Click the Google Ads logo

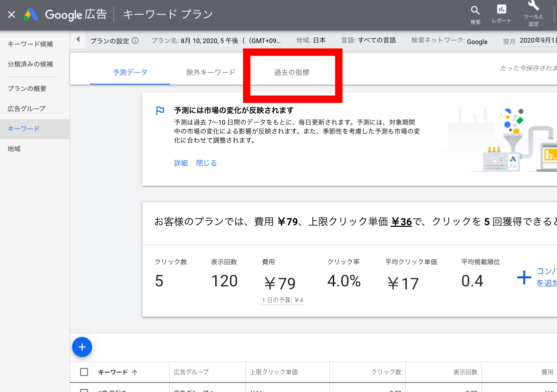coord(31,15)
